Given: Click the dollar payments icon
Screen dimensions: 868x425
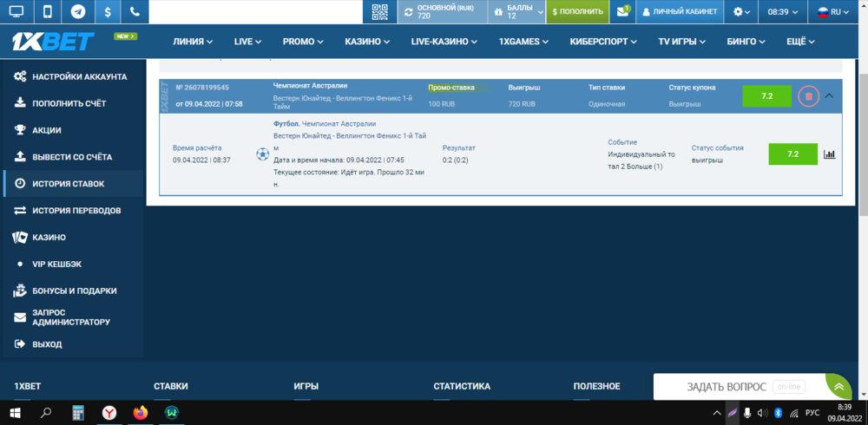Looking at the screenshot, I should pos(108,11).
